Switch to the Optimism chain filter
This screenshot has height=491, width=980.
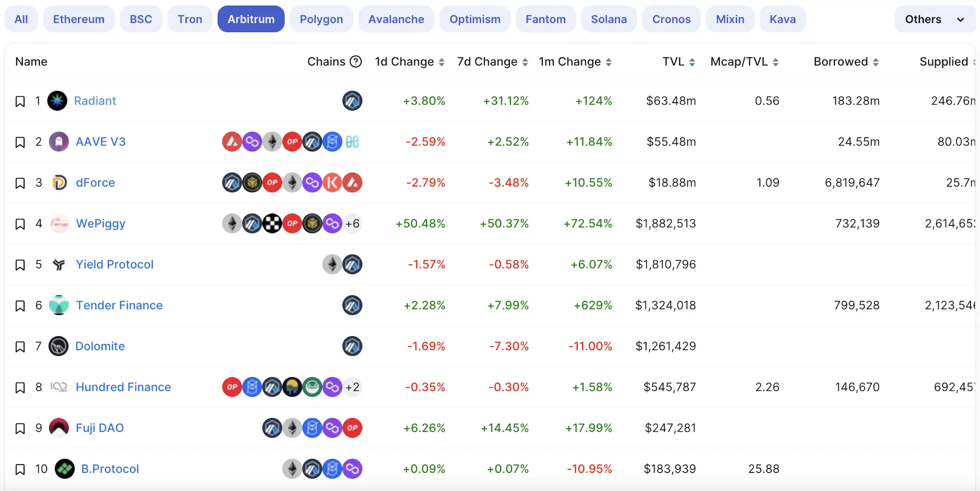(475, 19)
